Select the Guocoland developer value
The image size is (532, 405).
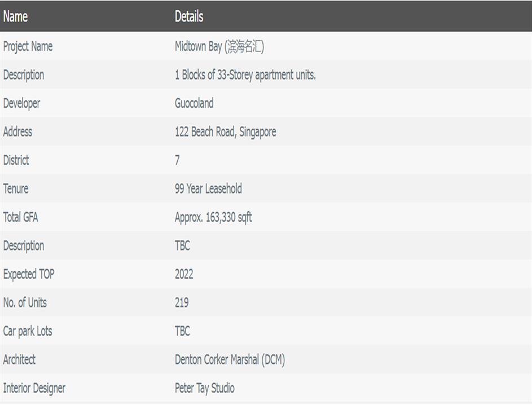(x=194, y=103)
